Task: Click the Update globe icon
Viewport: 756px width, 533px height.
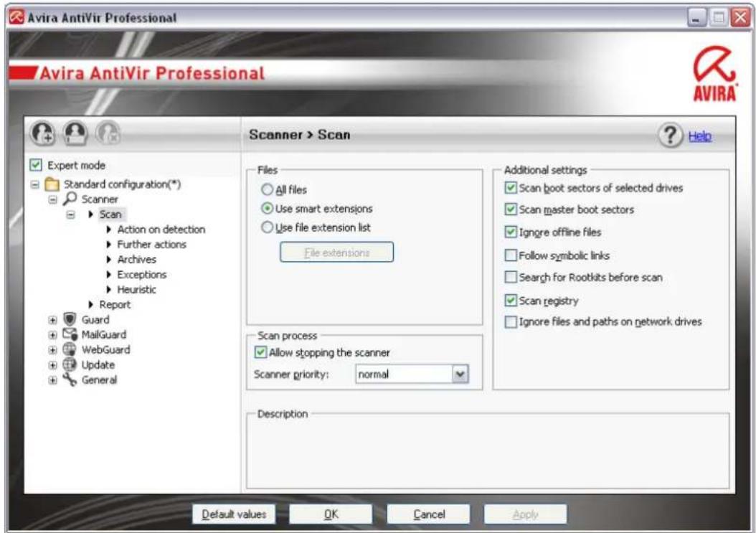Action: [70, 364]
